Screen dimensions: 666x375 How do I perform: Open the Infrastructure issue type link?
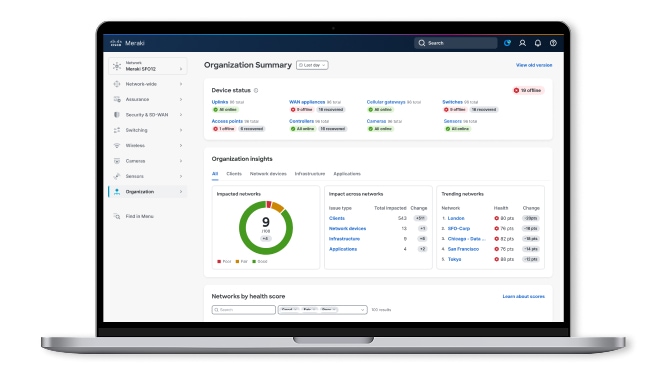(344, 239)
